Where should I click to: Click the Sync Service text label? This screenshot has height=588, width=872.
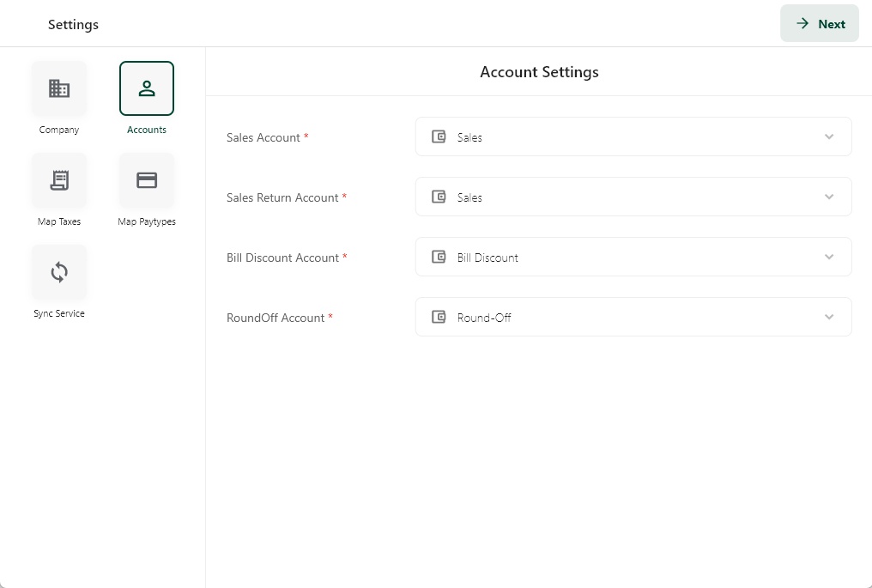pos(59,313)
